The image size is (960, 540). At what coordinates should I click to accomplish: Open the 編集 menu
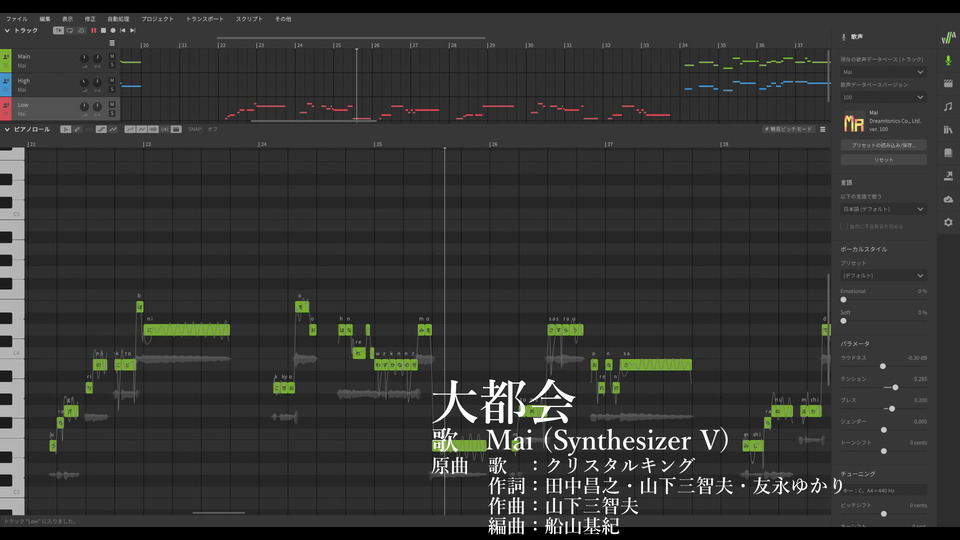45,19
